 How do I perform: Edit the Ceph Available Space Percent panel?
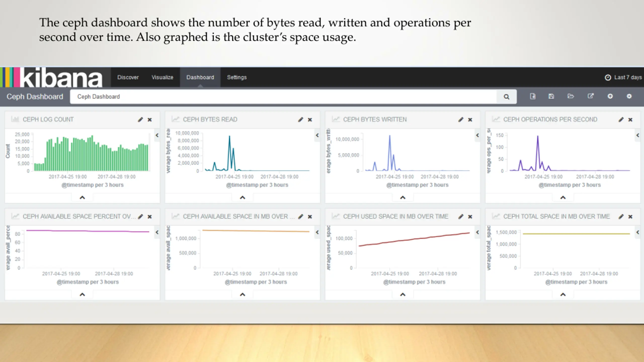click(x=140, y=217)
